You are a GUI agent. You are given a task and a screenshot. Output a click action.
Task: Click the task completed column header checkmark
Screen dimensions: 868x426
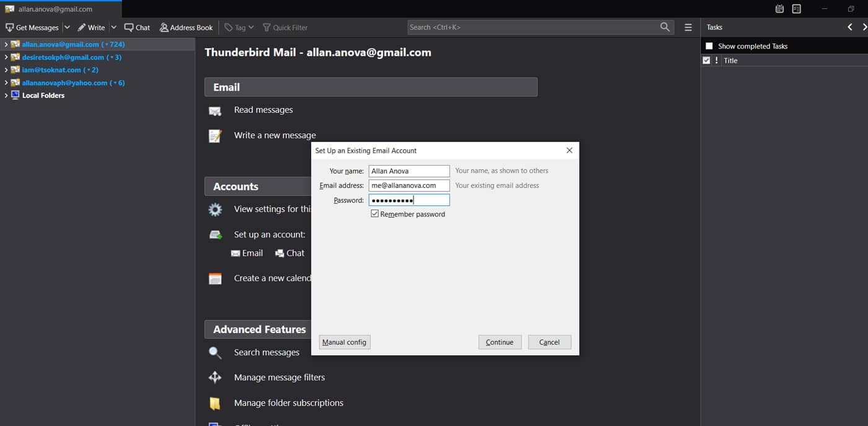(707, 60)
